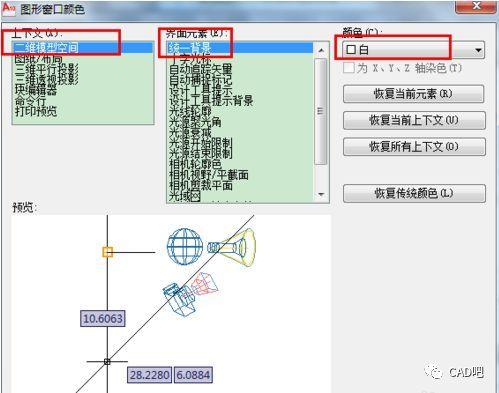This screenshot has height=393, width=499.
Task: Click 恢复当前上下文(U) button
Action: [x=414, y=120]
